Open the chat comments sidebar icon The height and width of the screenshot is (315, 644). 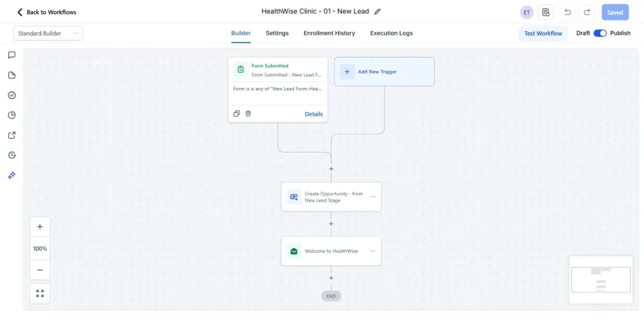tap(12, 55)
